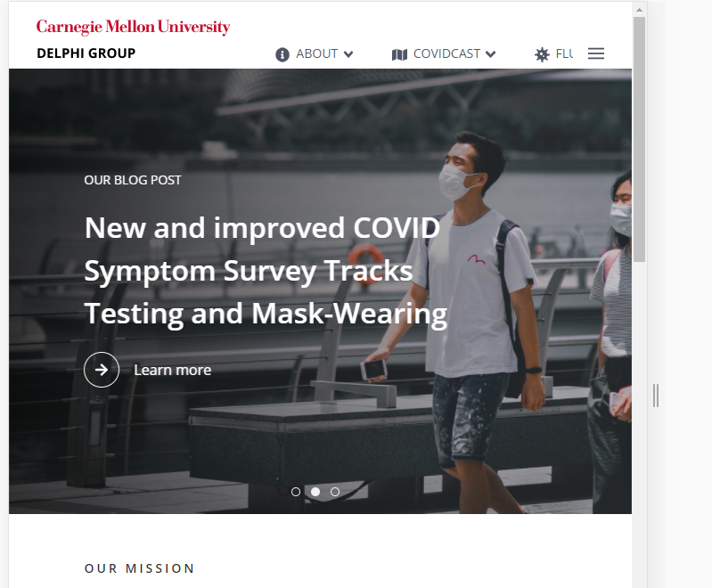Viewport: 712px width, 588px height.
Task: Open the ABOUT menu item
Action: [x=315, y=54]
